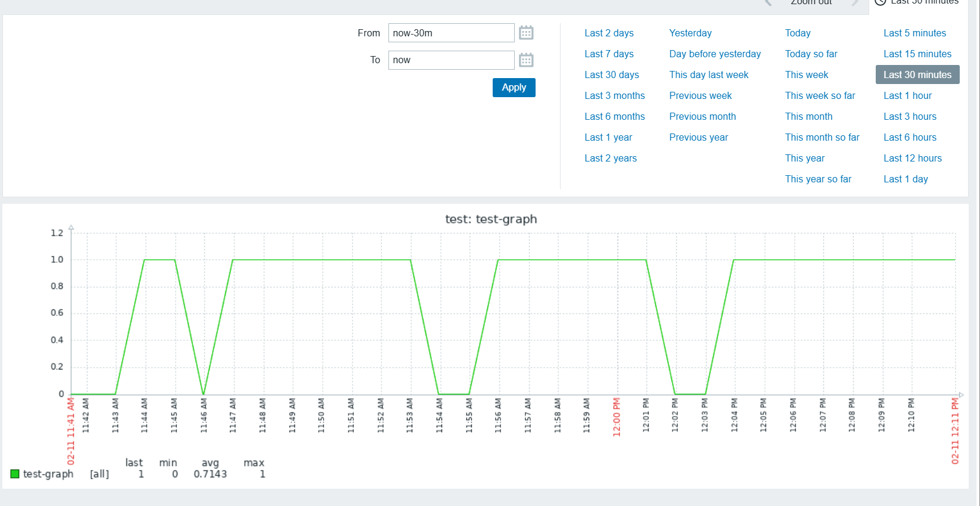The height and width of the screenshot is (506, 980).
Task: Click the 12:00 PM marker on graph axis
Action: click(x=617, y=417)
